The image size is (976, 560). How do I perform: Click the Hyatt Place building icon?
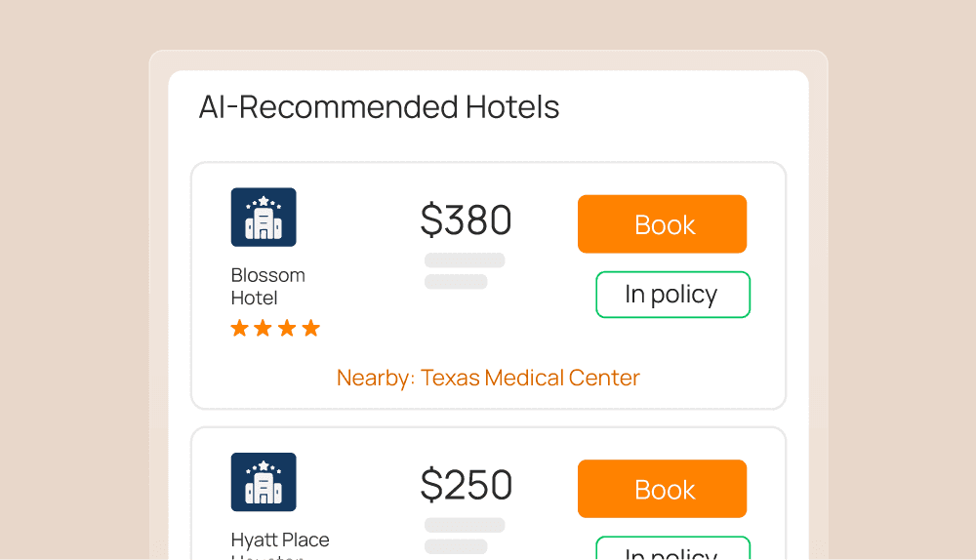264,482
